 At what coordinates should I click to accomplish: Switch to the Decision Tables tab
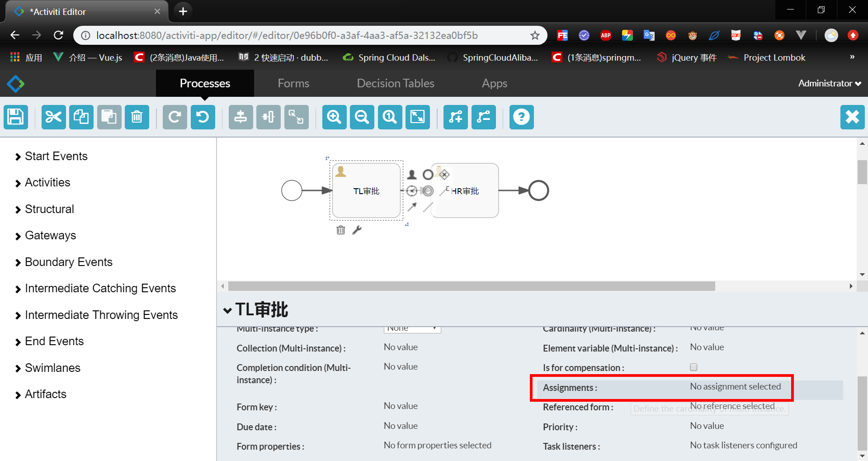click(396, 83)
